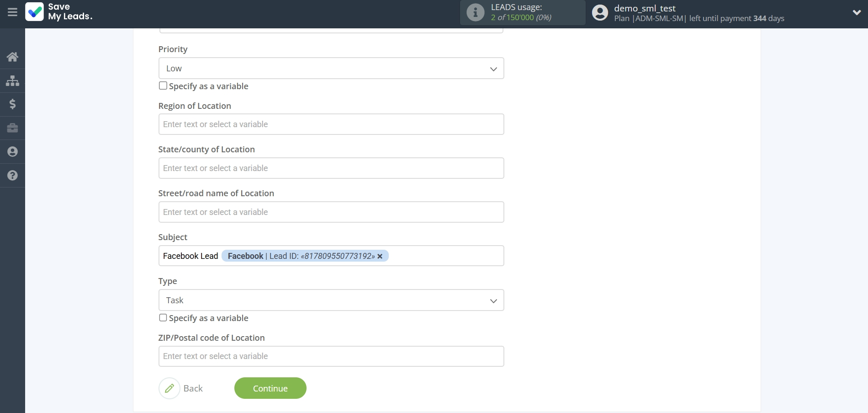Click the Back button with pencil
868x413 pixels.
(x=181, y=388)
